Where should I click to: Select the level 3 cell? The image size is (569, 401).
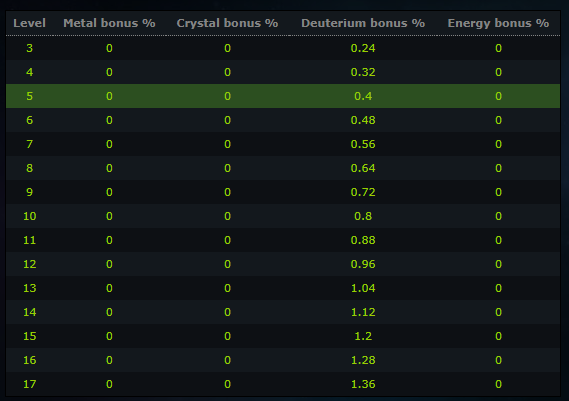point(29,48)
